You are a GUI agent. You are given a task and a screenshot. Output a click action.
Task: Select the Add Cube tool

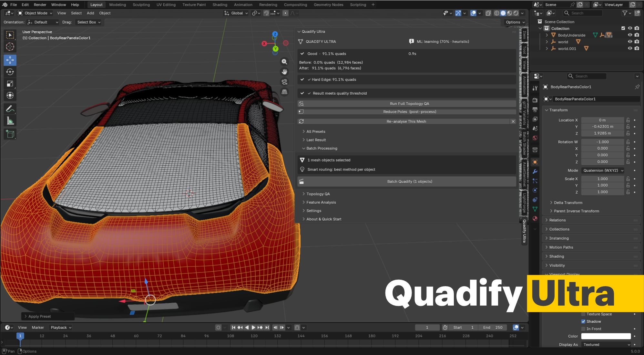pyautogui.click(x=10, y=134)
